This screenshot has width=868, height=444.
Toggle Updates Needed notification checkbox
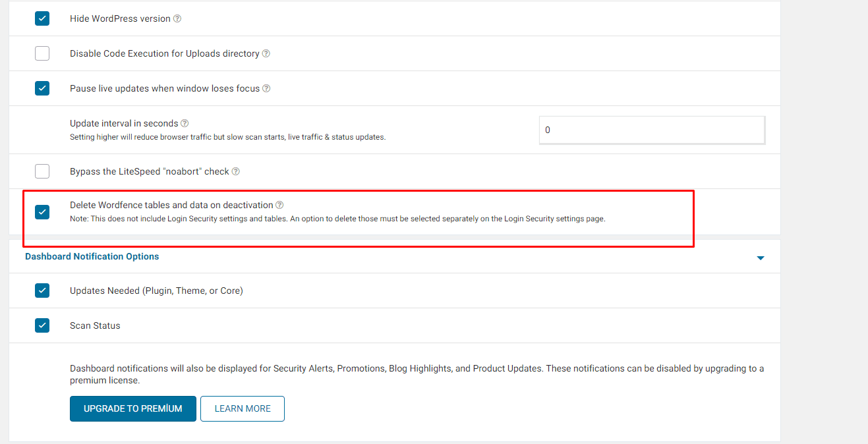(42, 291)
